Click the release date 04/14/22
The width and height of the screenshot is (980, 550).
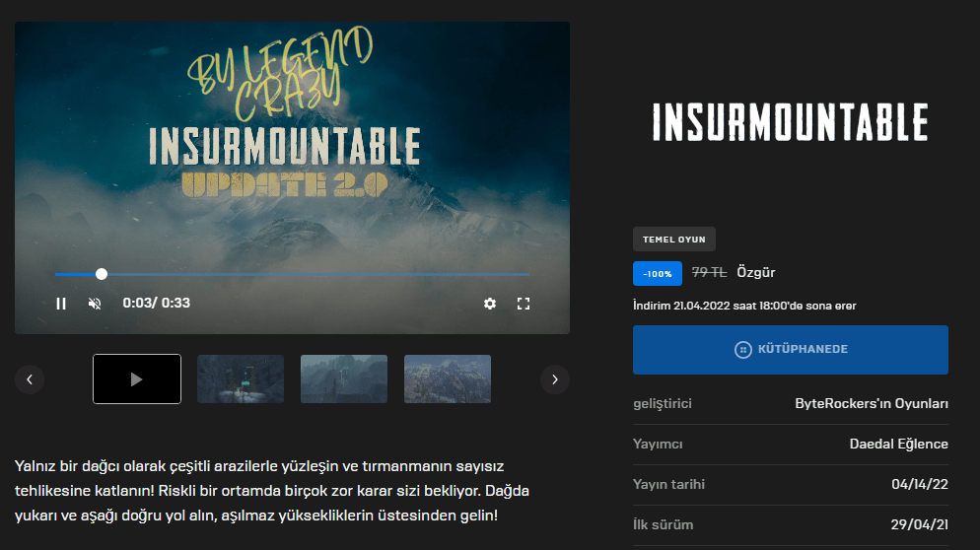[x=920, y=484]
